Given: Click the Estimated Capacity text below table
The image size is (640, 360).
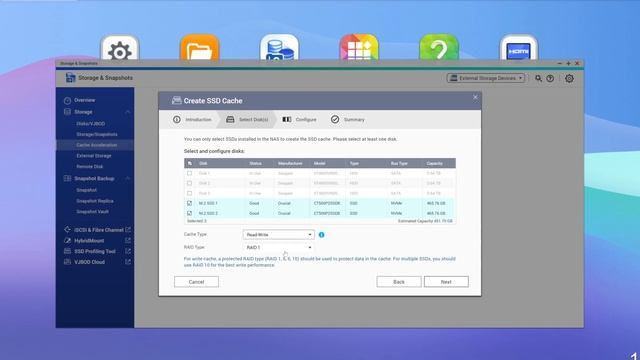Looking at the screenshot, I should [x=425, y=221].
